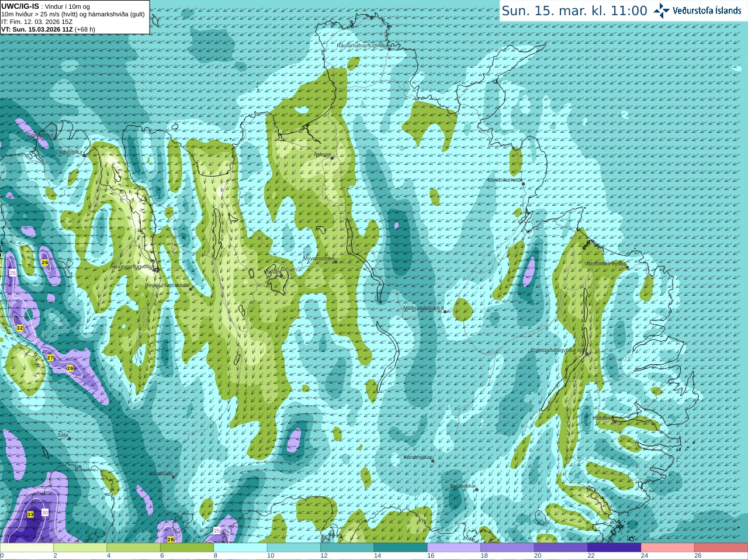Pick the 12–14 m/s teal legend swatch

[x=347, y=548]
